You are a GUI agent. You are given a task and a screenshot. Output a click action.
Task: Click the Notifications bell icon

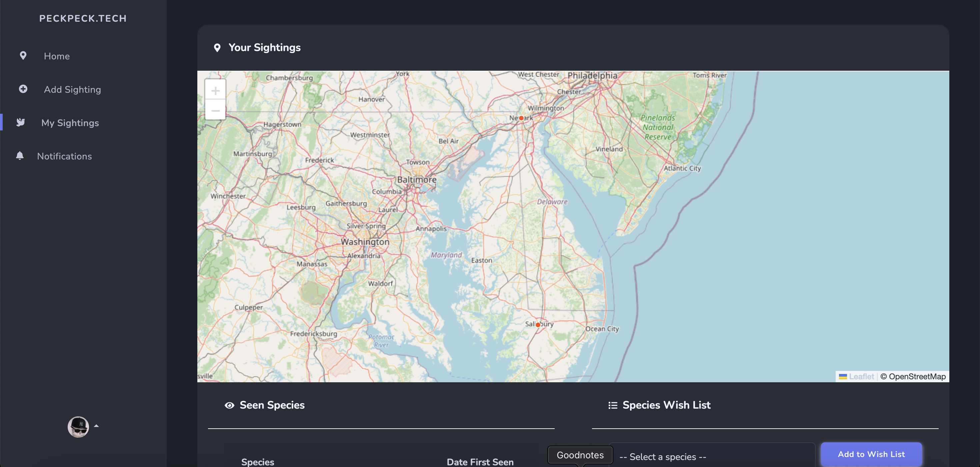point(20,156)
